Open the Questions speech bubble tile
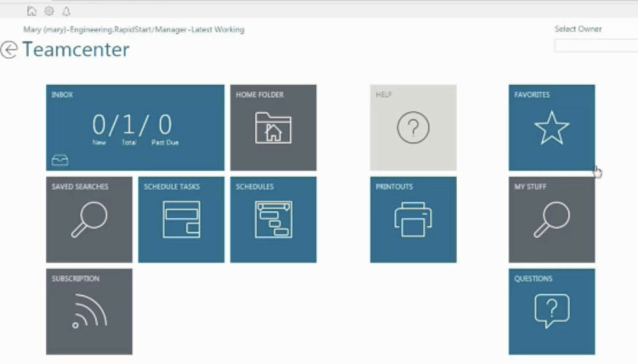638x364 pixels. pyautogui.click(x=551, y=311)
